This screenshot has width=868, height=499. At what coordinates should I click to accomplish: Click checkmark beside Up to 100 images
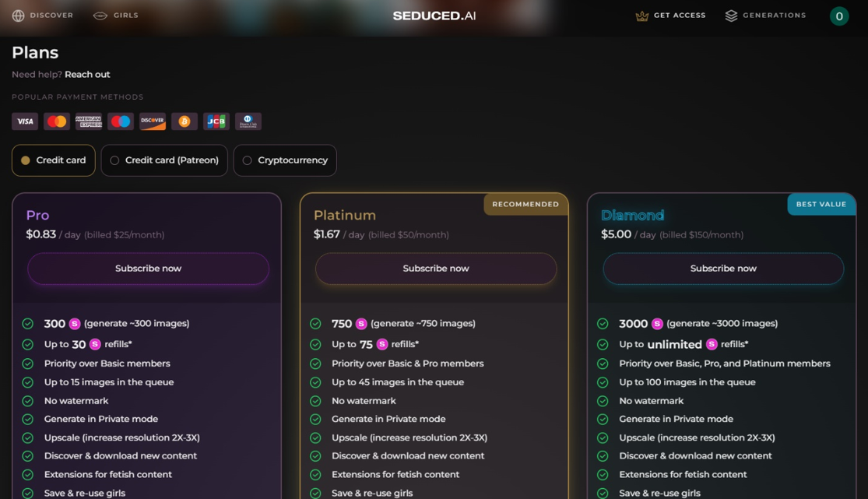(603, 382)
